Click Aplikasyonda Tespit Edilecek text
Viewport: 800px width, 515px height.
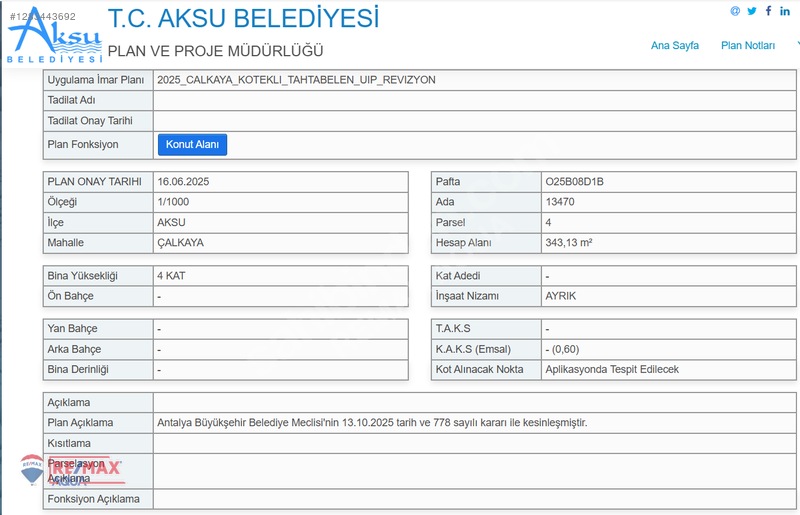(x=612, y=370)
